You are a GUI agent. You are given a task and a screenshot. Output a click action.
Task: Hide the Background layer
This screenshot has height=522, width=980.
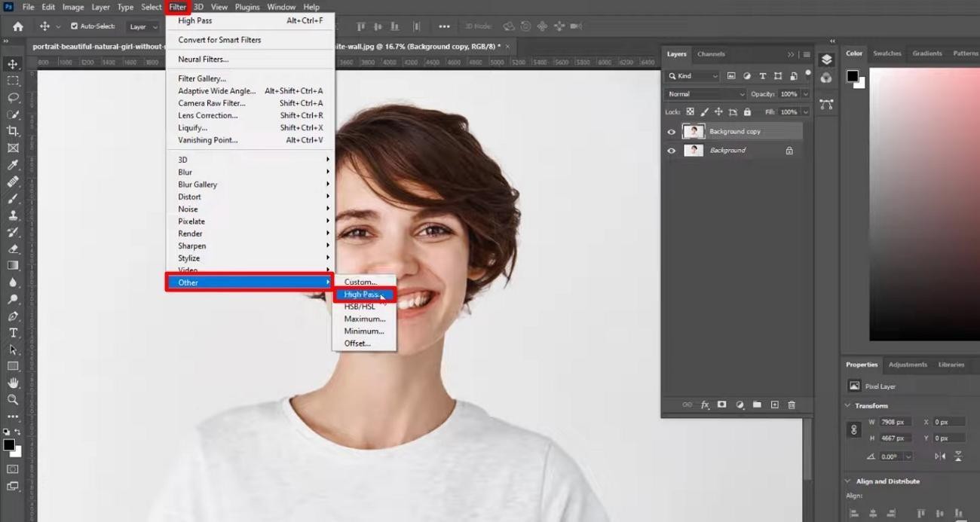point(671,151)
